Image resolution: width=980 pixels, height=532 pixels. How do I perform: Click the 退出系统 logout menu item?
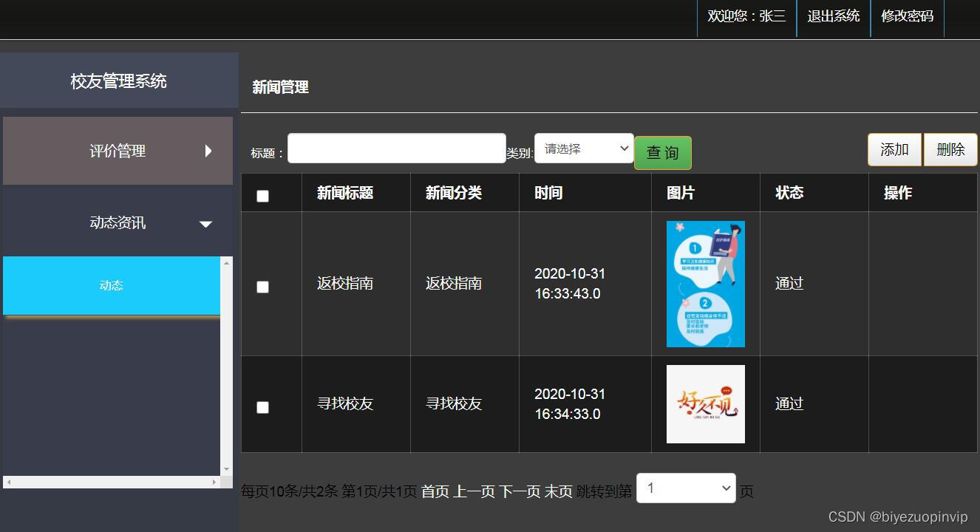833,16
